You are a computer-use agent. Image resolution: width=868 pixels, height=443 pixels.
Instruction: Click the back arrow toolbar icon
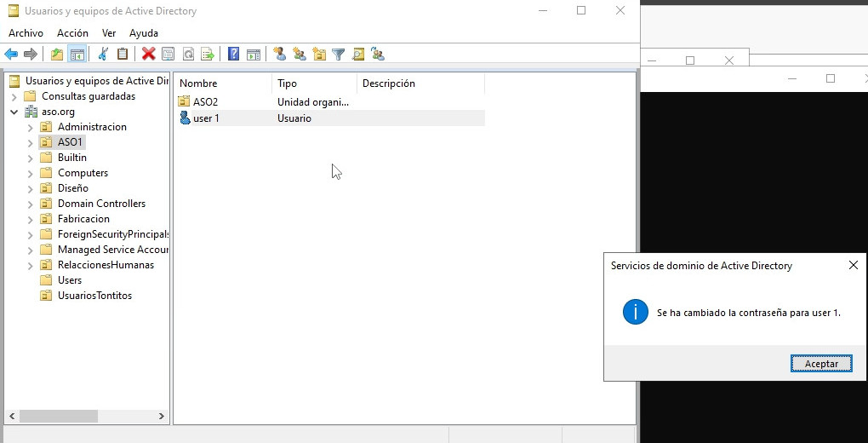tap(11, 55)
